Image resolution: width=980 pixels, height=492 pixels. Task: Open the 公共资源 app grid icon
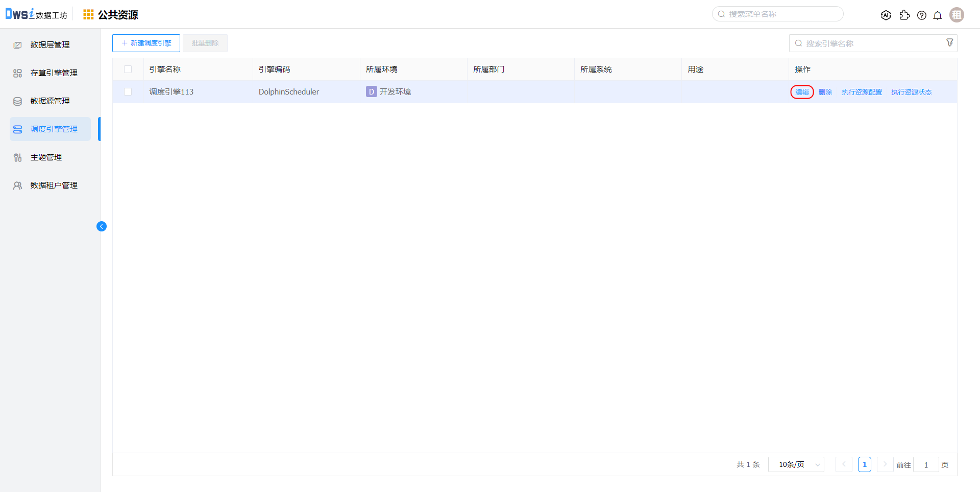click(88, 15)
